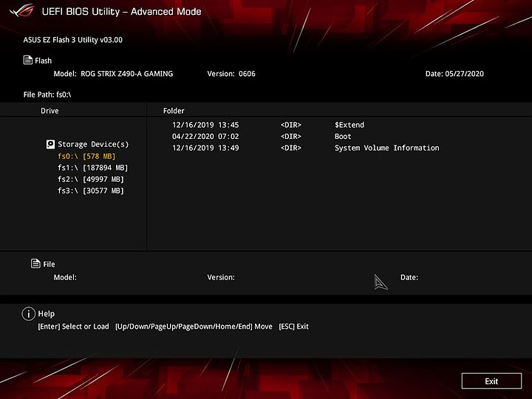This screenshot has height=399, width=532.
Task: Click the File section heading
Action: pyautogui.click(x=50, y=264)
